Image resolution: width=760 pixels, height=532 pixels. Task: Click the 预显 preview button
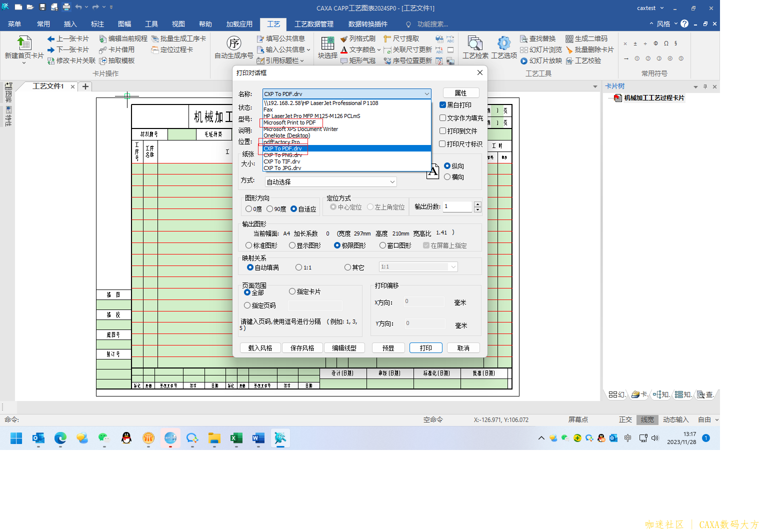click(388, 348)
